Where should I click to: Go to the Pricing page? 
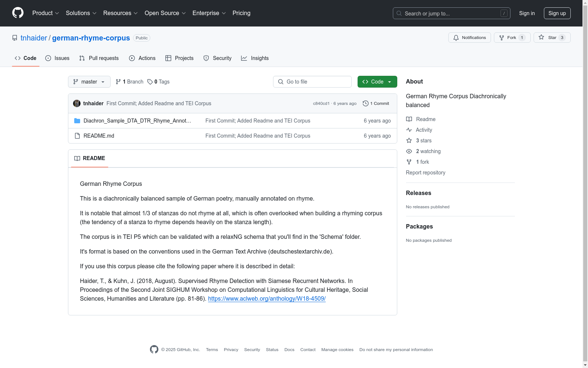click(241, 13)
